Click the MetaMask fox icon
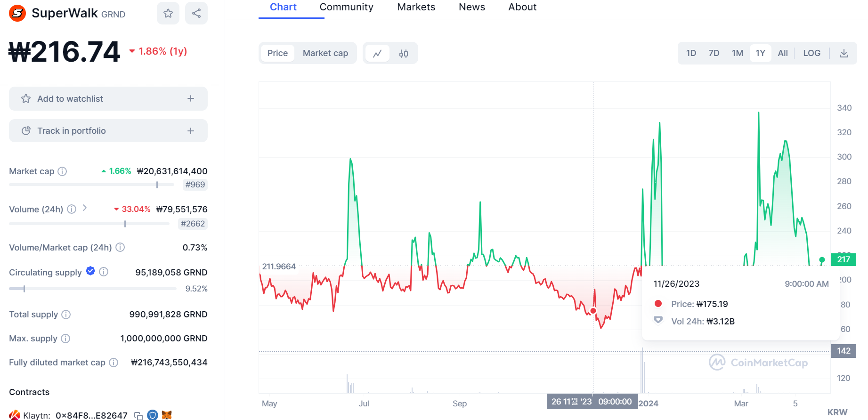868x420 pixels. pos(167,415)
